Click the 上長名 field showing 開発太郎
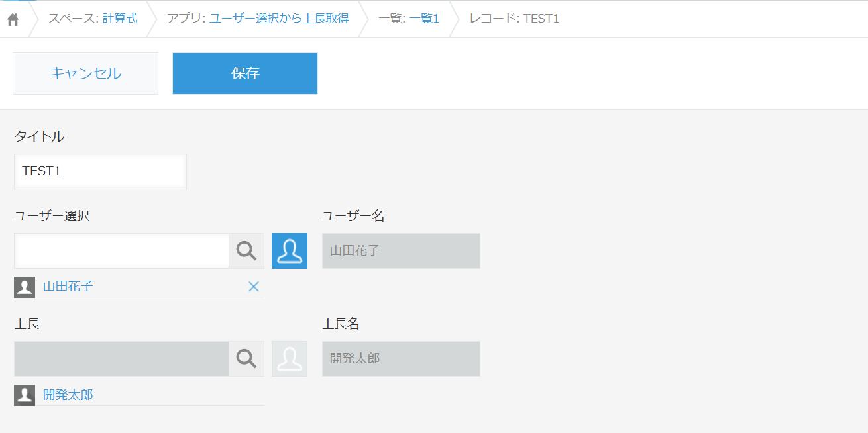Screen dimensions: 868x433 point(401,359)
